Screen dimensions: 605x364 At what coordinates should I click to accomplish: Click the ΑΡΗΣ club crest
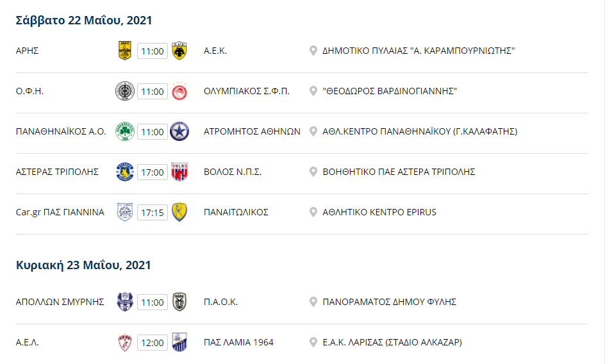pos(124,51)
